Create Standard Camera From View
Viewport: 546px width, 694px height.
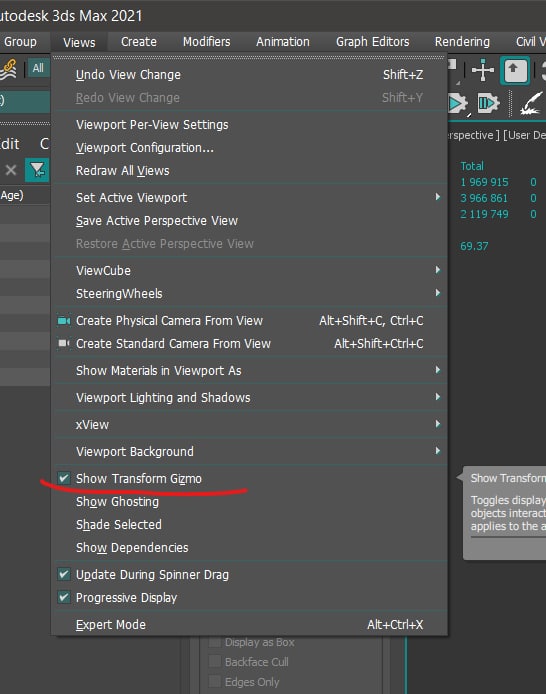pyautogui.click(x=249, y=344)
